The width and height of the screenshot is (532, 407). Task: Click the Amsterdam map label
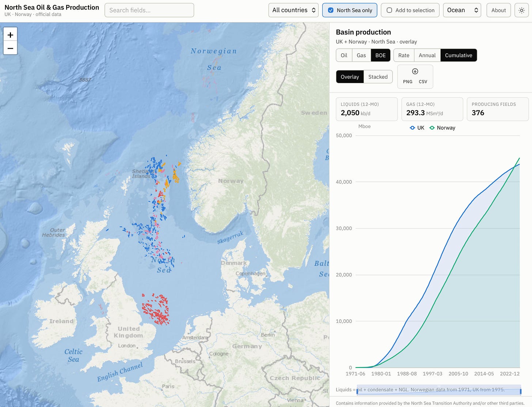pos(195,338)
